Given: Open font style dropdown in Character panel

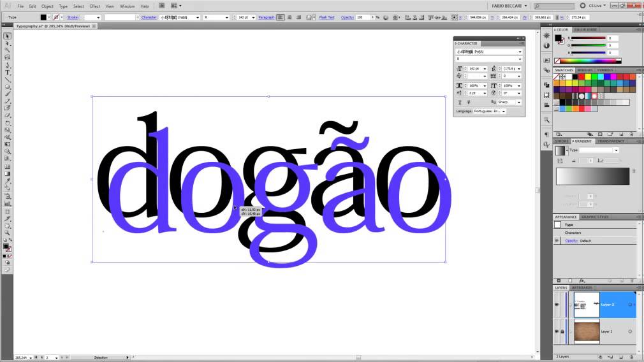Looking at the screenshot, I should click(x=520, y=59).
